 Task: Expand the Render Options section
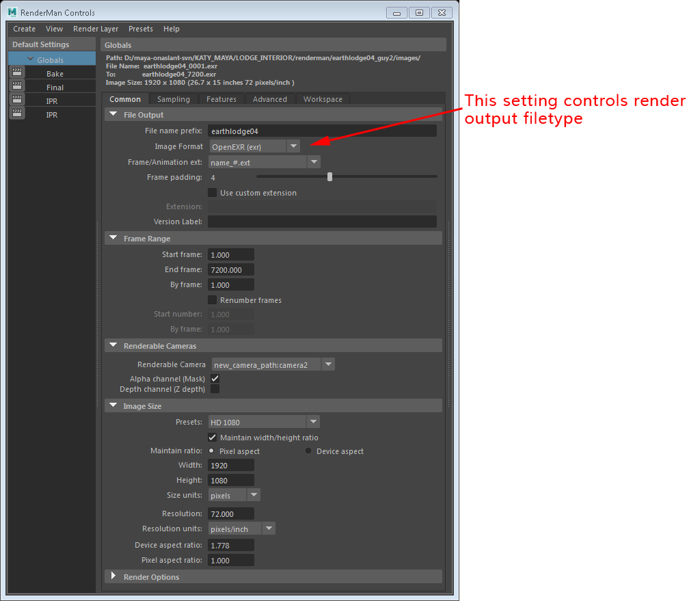(113, 576)
